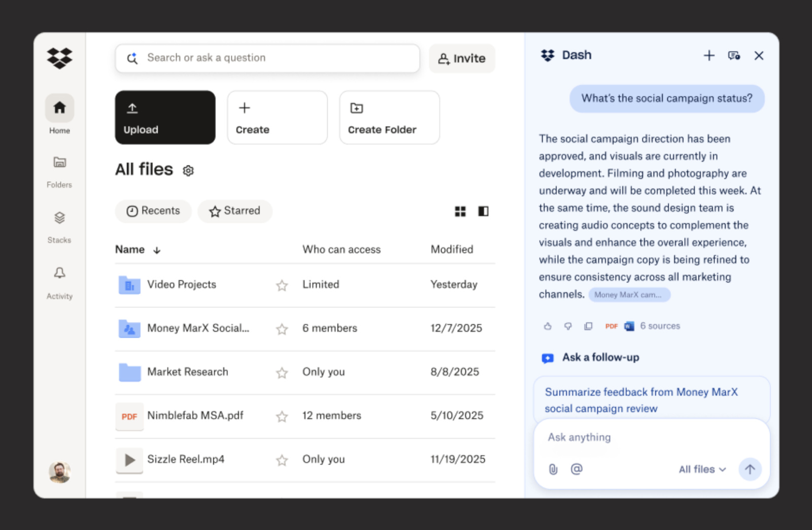The height and width of the screenshot is (530, 812).
Task: Attach a file with the paperclip icon
Action: click(553, 470)
